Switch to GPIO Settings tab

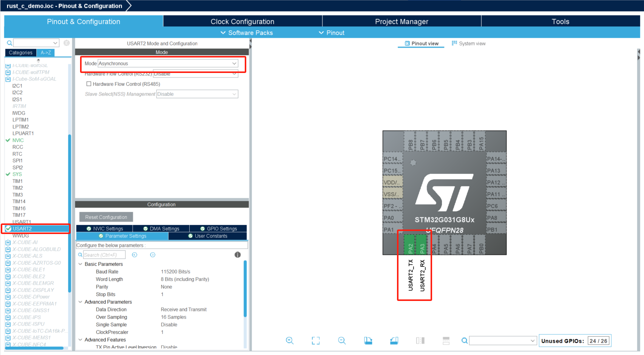coord(218,229)
